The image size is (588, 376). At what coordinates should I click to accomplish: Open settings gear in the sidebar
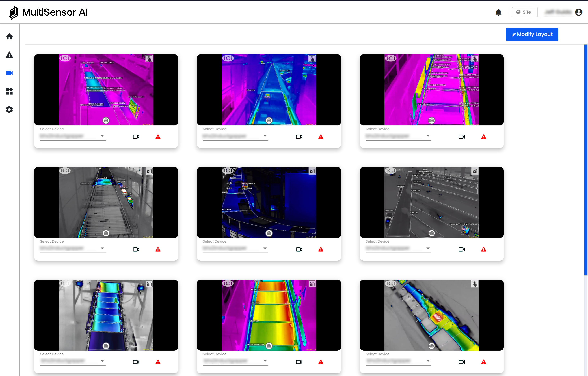(x=9, y=109)
